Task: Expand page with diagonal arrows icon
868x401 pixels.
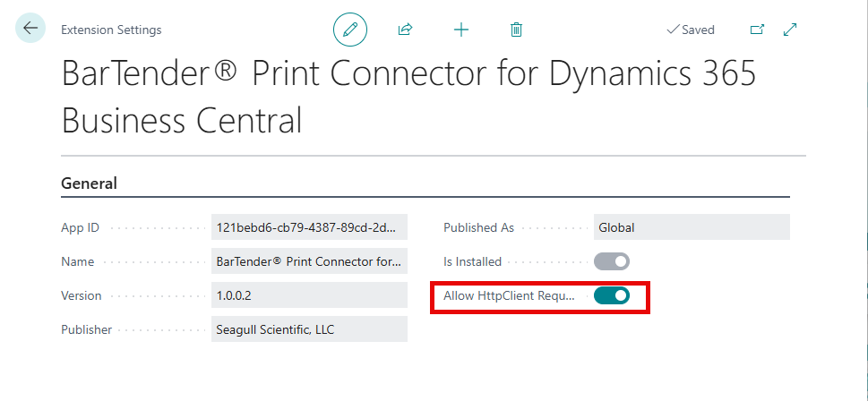Action: point(790,30)
